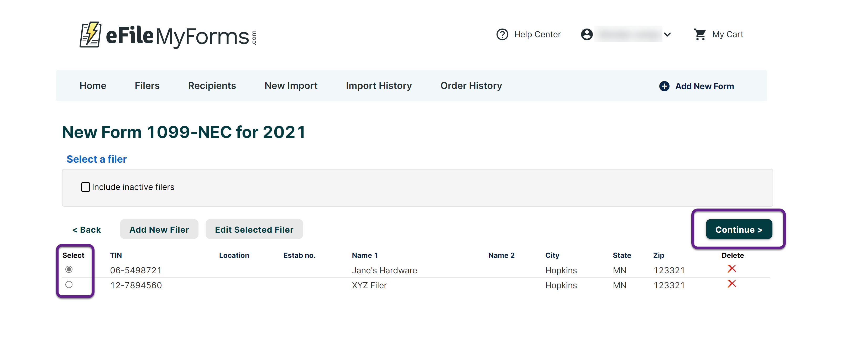
Task: Click Edit Selected Filer button
Action: [x=254, y=230]
